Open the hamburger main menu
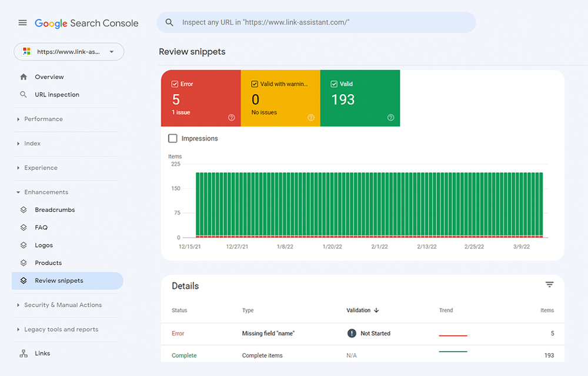Screen dimensions: 588x376 click(22, 22)
